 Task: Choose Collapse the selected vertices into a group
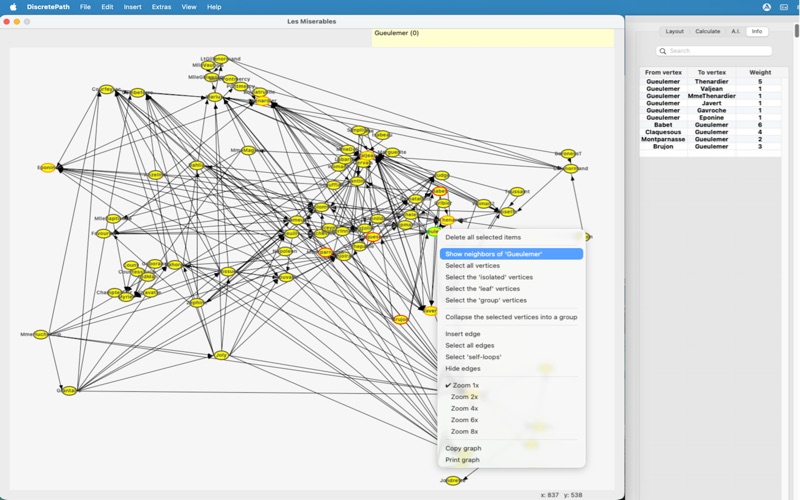click(511, 317)
